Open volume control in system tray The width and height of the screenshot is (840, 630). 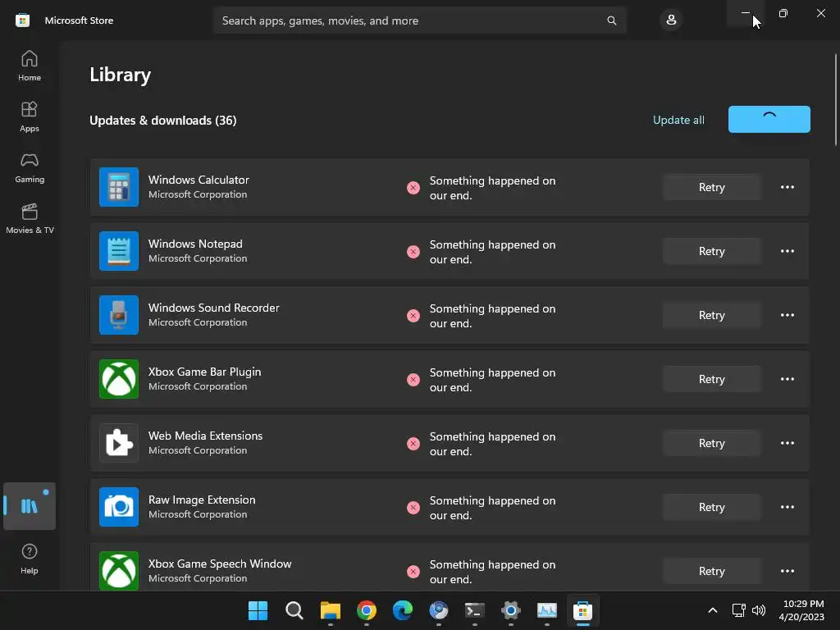coord(758,610)
